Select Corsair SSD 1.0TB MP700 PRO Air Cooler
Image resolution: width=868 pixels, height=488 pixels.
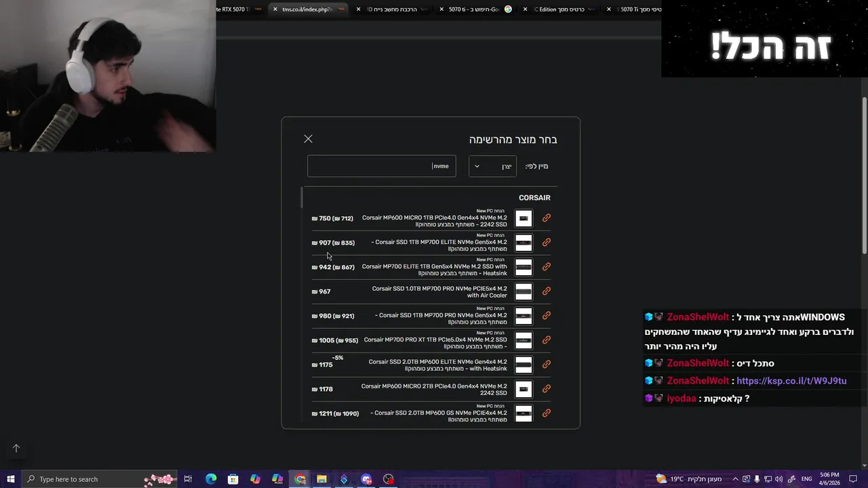point(439,292)
